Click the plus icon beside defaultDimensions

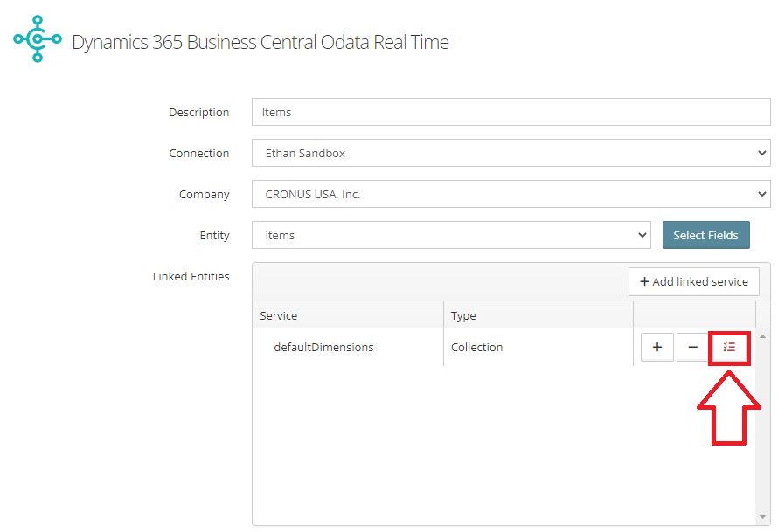(657, 347)
